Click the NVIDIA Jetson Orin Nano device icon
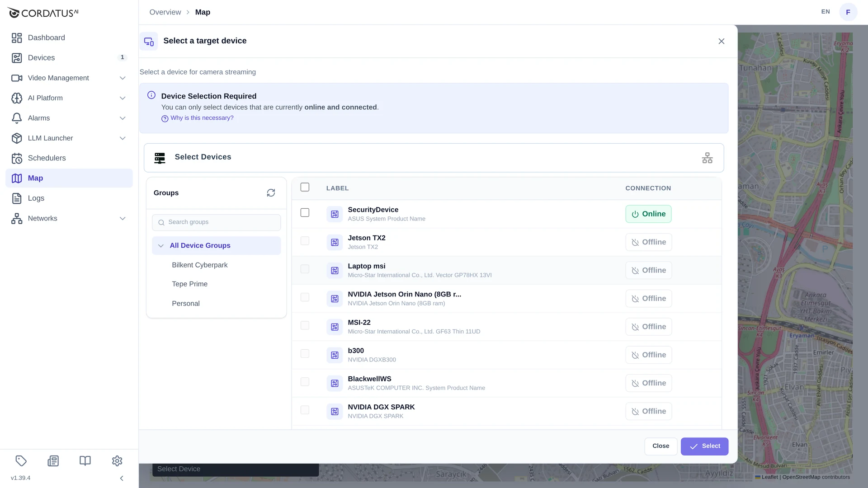 point(335,299)
